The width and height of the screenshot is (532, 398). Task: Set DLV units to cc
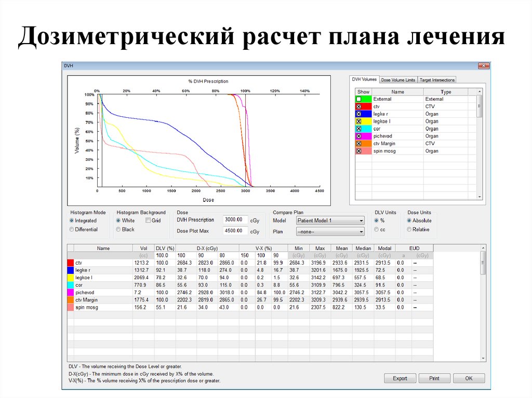click(377, 229)
